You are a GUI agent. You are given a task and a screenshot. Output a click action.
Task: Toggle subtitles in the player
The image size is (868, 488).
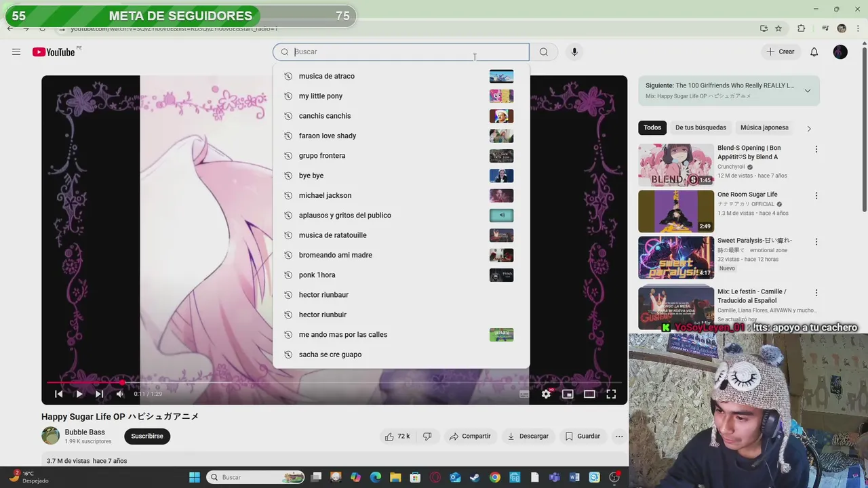point(524,394)
